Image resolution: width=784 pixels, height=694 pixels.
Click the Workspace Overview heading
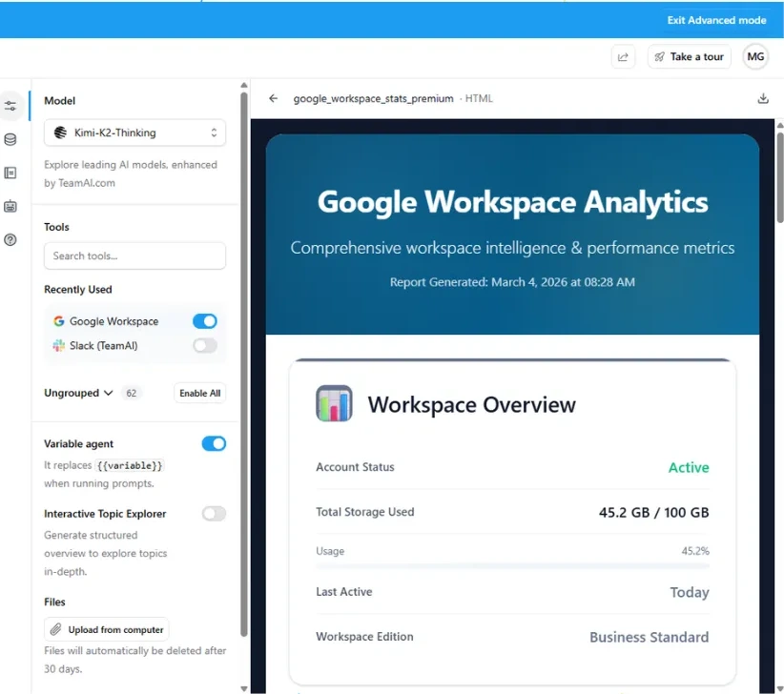471,405
